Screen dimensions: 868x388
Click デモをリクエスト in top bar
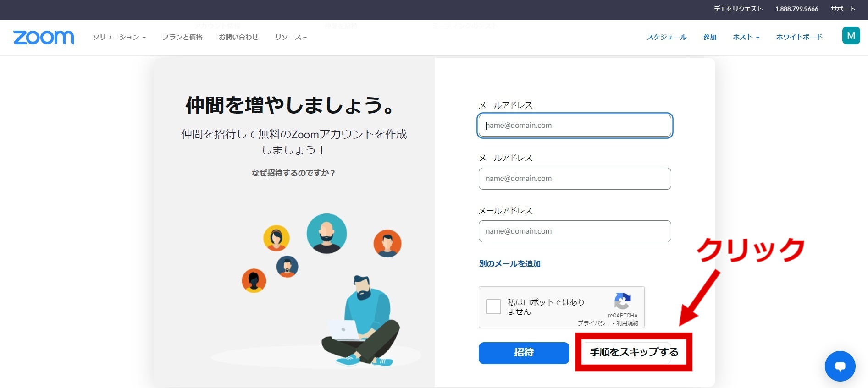(x=738, y=9)
